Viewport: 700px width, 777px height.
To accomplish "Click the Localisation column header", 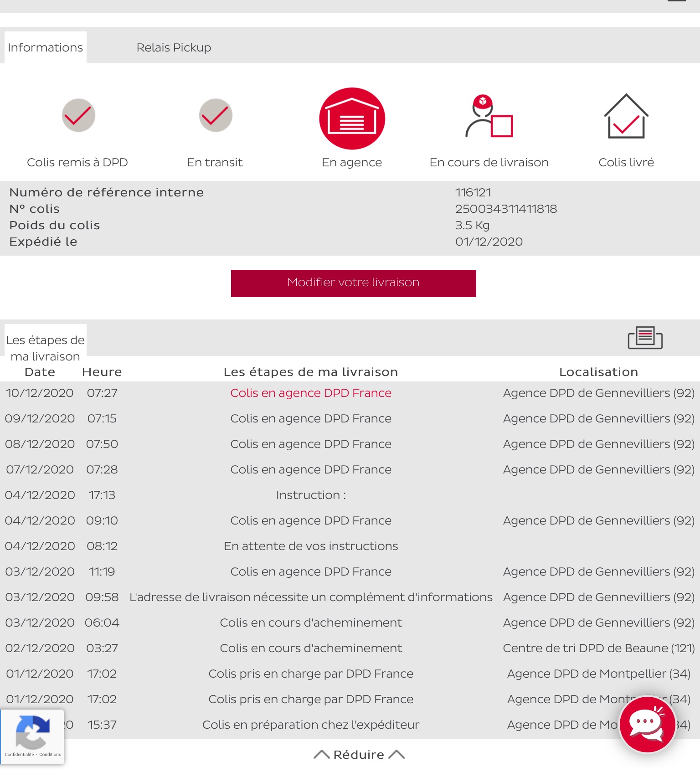I will (x=598, y=372).
